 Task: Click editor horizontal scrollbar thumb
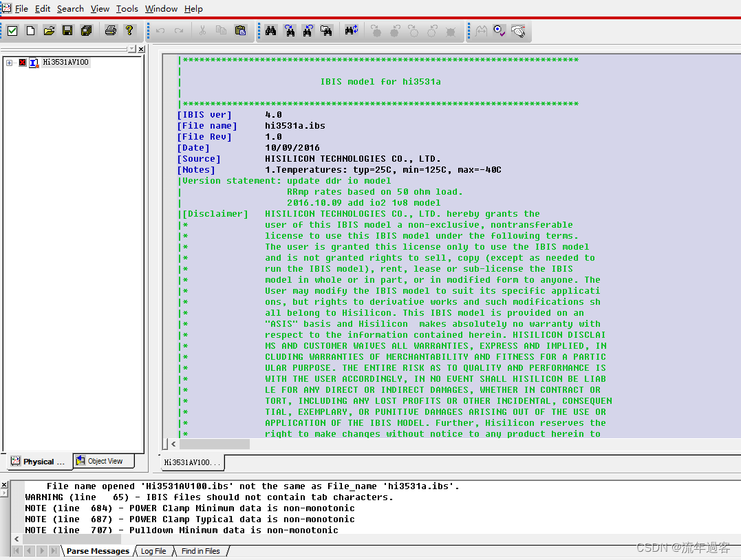215,444
